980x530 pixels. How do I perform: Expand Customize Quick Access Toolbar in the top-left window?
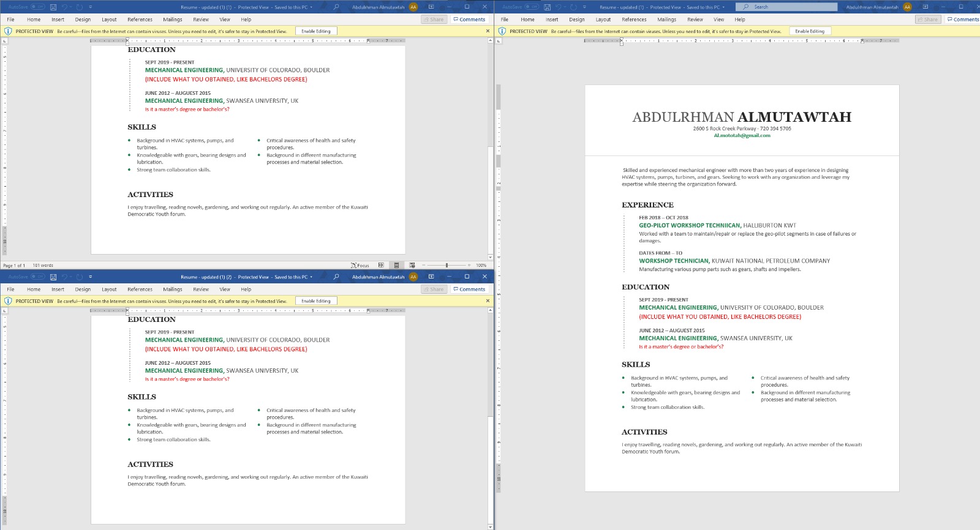(x=91, y=7)
